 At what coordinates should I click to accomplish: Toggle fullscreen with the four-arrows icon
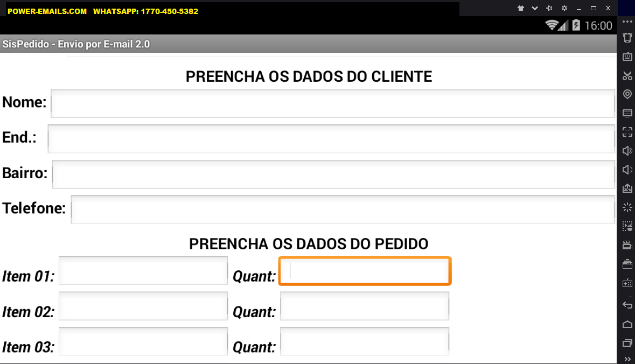click(x=627, y=132)
